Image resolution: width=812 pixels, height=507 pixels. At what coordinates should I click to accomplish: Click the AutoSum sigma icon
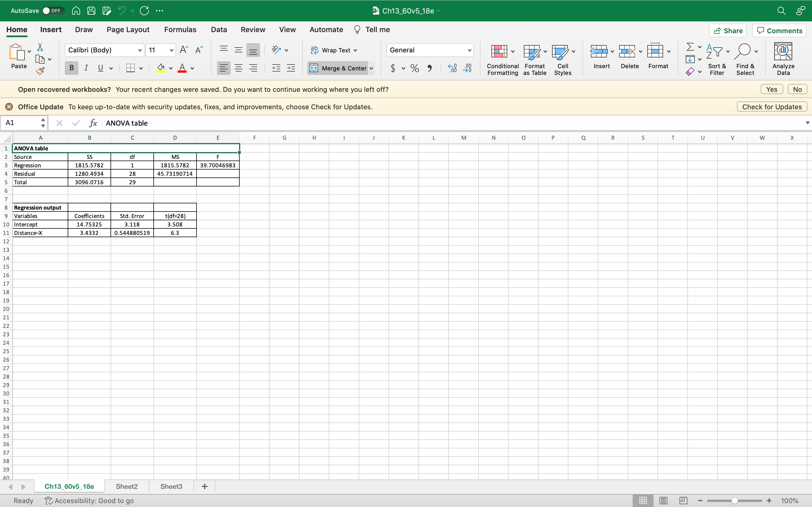[x=690, y=46]
